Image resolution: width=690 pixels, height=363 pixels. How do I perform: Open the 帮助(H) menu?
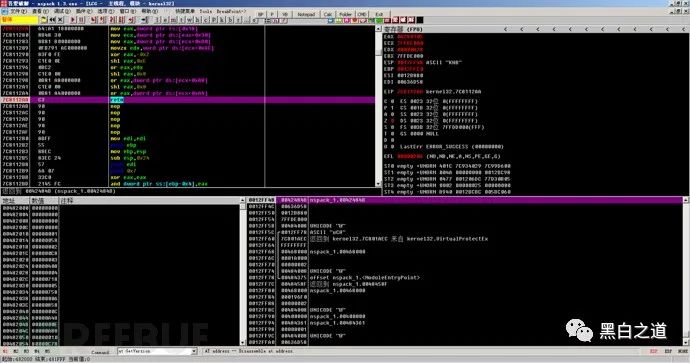pos(150,11)
